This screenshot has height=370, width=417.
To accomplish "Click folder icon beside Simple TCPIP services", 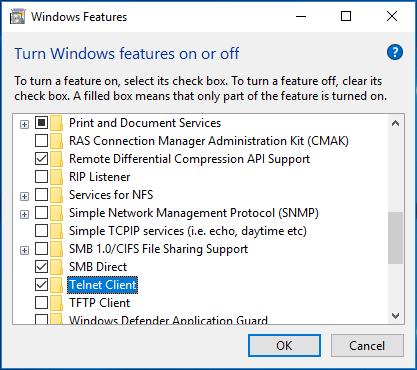I will pos(57,231).
